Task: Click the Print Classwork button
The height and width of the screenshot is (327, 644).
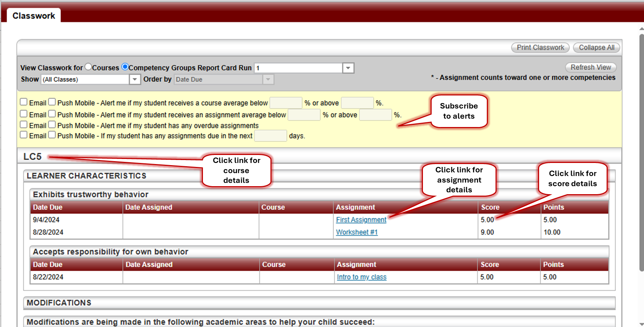Action: [540, 48]
